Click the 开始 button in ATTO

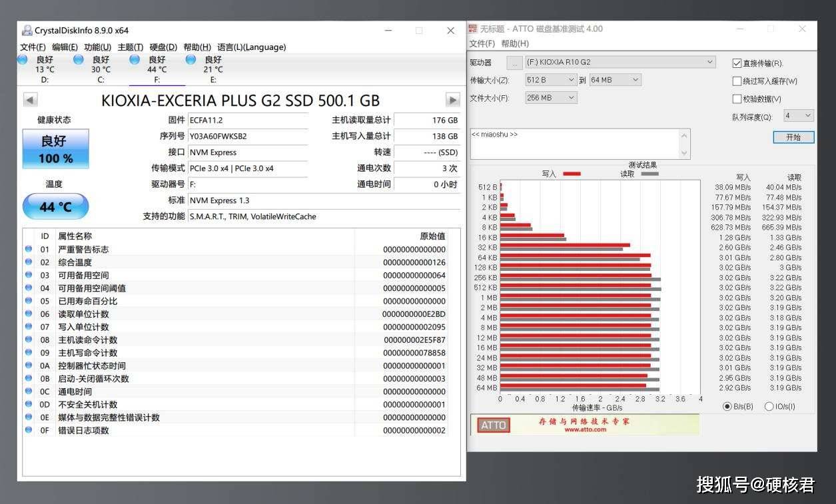pyautogui.click(x=793, y=137)
